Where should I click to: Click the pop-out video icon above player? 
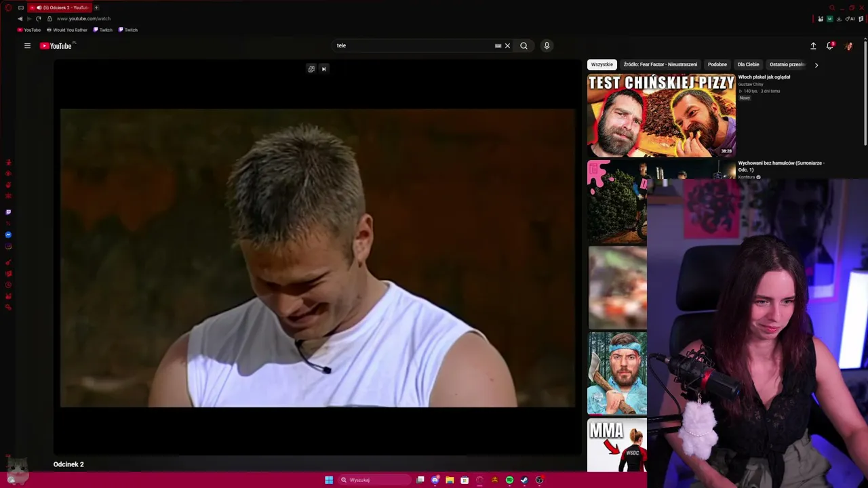311,68
